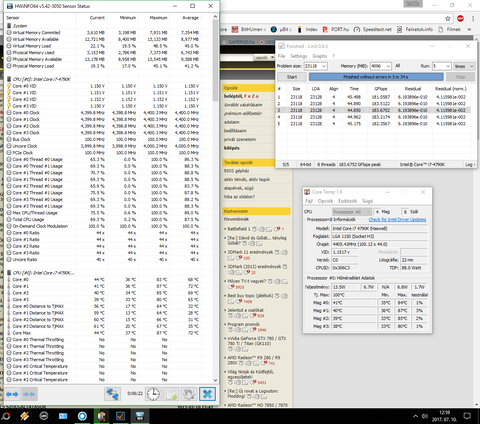Open 'Battlefield 1' forum topic link
480x424 pixels.
pos(239,229)
